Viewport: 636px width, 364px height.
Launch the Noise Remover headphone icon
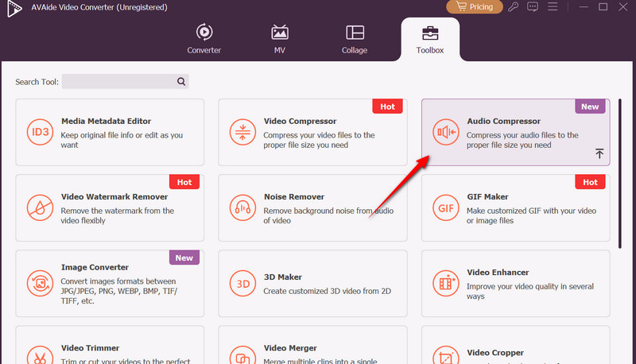coord(242,207)
